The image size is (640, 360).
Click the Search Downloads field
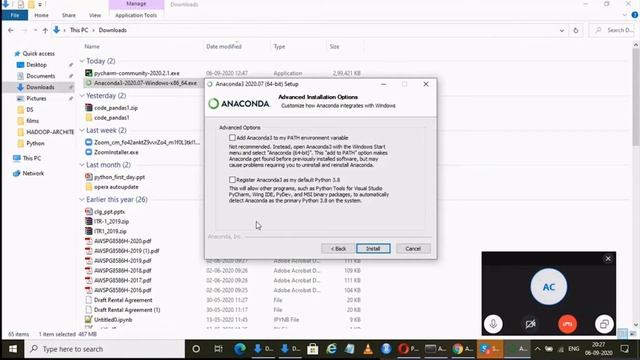pos(614,30)
